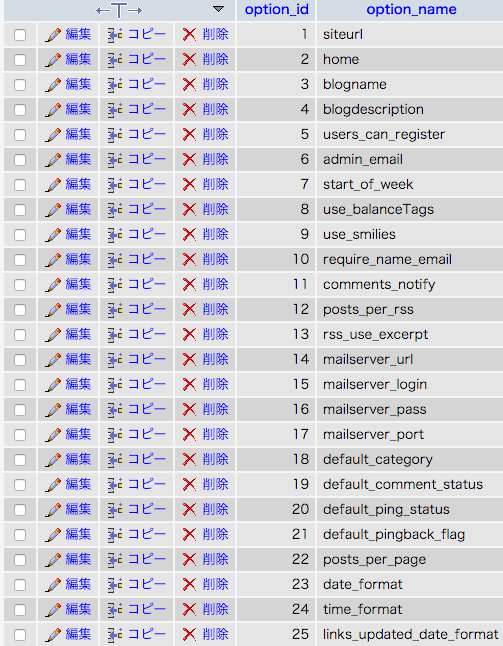The height and width of the screenshot is (646, 503).
Task: Tick the checkbox for links_updated_date_format row
Action: point(20,635)
